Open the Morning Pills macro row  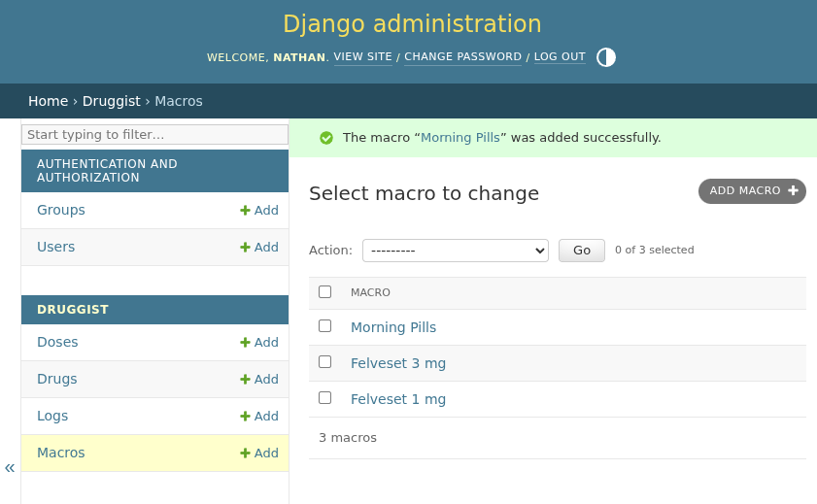pos(392,327)
